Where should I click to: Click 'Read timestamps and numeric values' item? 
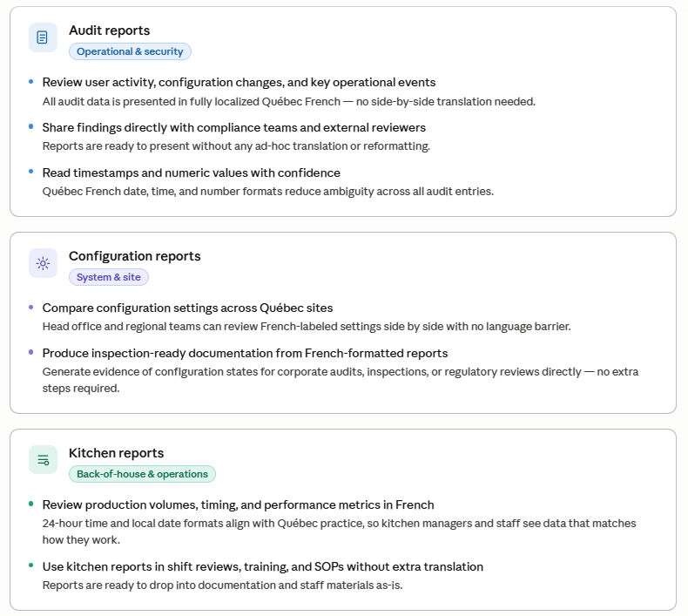coord(192,173)
